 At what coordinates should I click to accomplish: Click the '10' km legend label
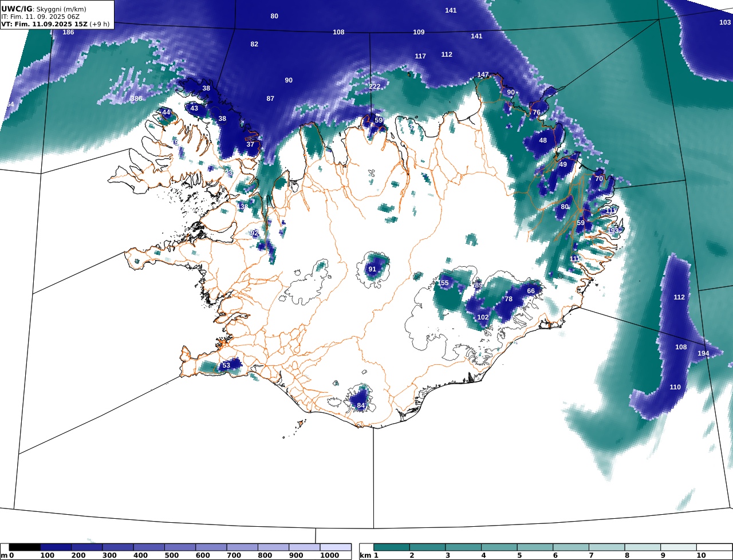coord(701,555)
